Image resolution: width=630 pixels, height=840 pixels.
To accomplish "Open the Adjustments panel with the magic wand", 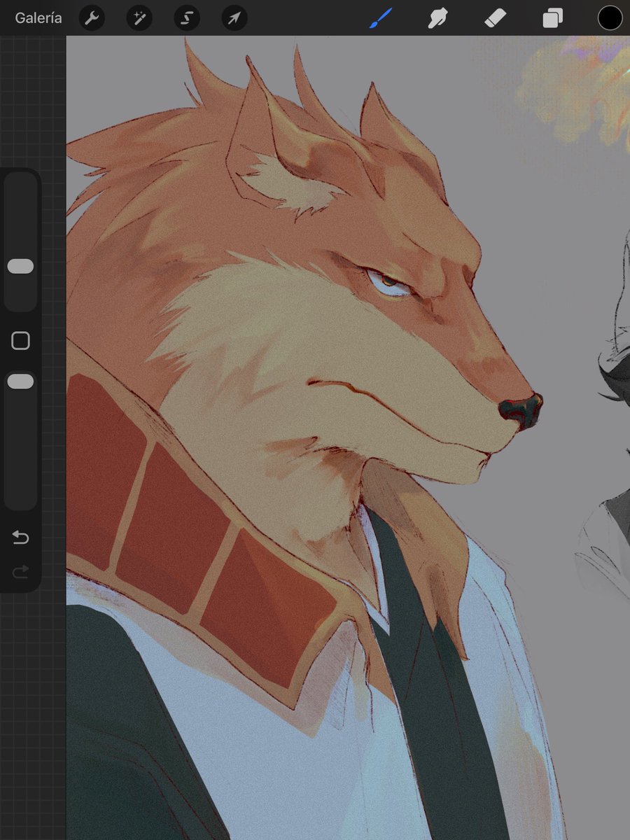I will click(139, 17).
